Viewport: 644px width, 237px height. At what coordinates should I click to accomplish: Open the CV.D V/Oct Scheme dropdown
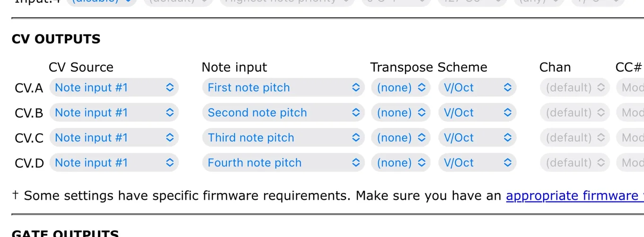coord(477,163)
